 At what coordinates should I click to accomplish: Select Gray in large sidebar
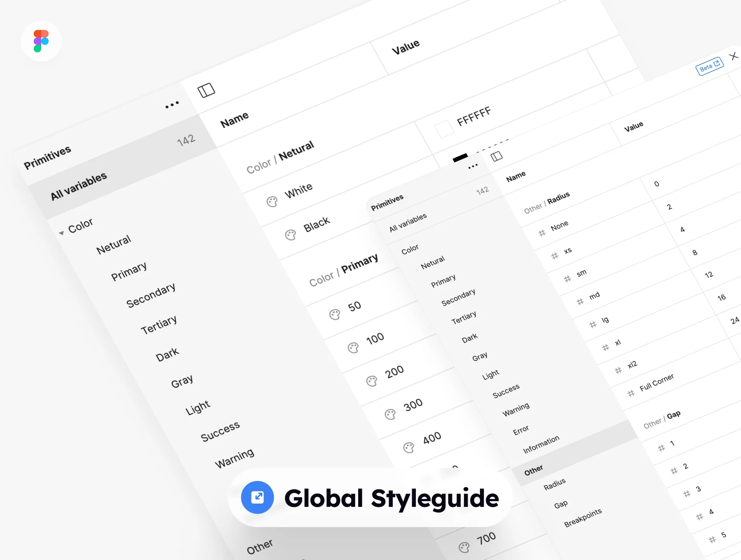point(182,381)
